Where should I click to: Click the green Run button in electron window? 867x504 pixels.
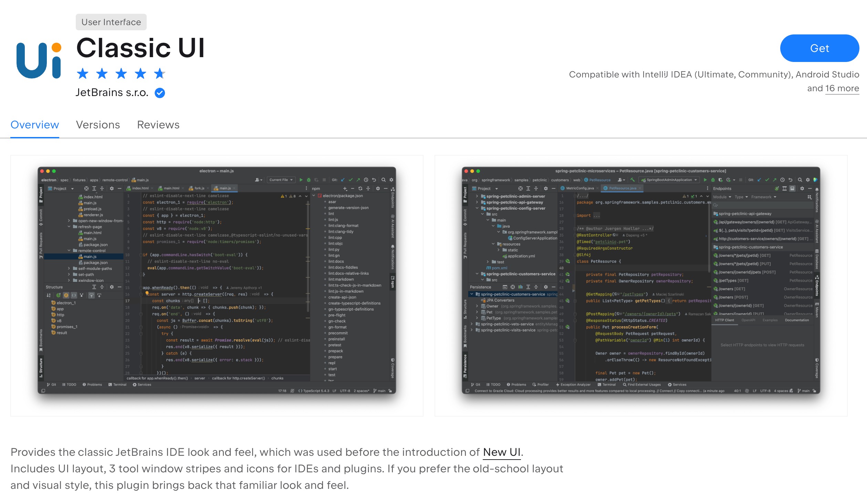pyautogui.click(x=301, y=180)
